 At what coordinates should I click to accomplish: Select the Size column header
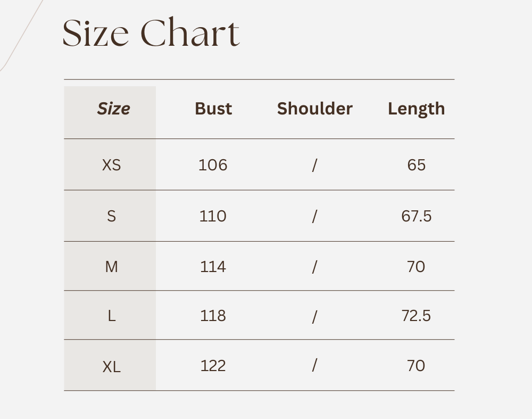113,109
